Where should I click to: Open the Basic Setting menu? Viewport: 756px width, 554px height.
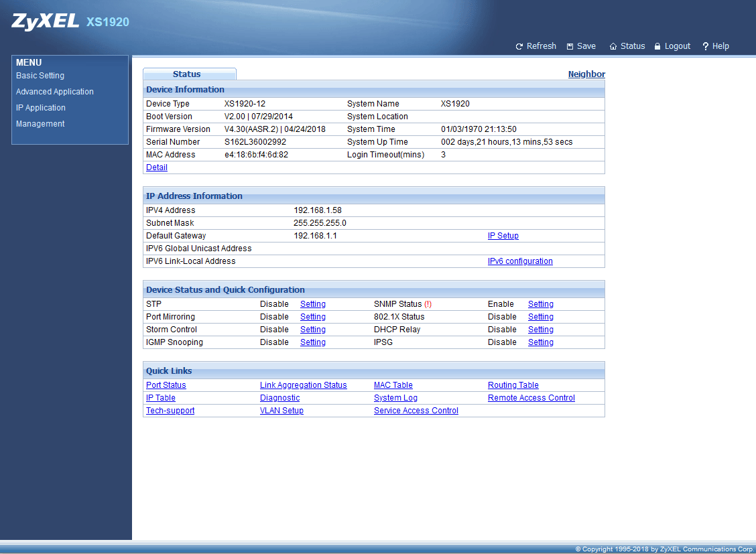tap(40, 76)
